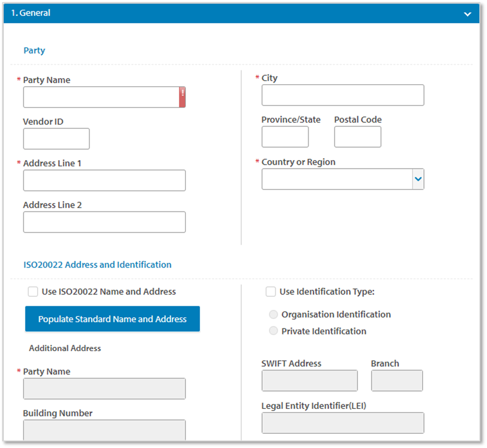Click the Address Line 2 text box

point(104,222)
